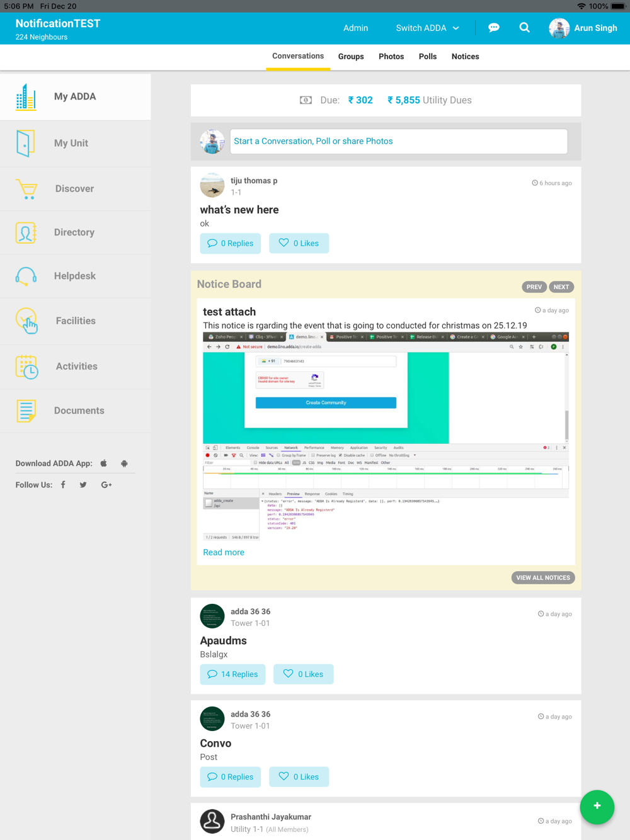Open 14 Replies on Apaudms post

pos(233,674)
